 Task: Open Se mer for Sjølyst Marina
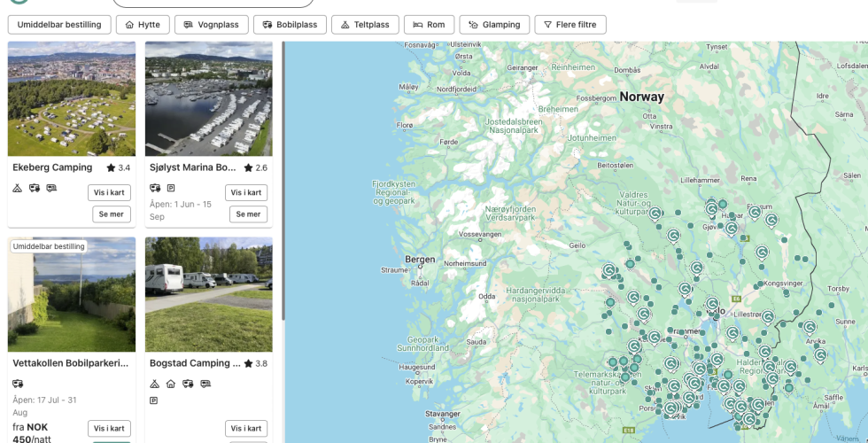click(248, 214)
